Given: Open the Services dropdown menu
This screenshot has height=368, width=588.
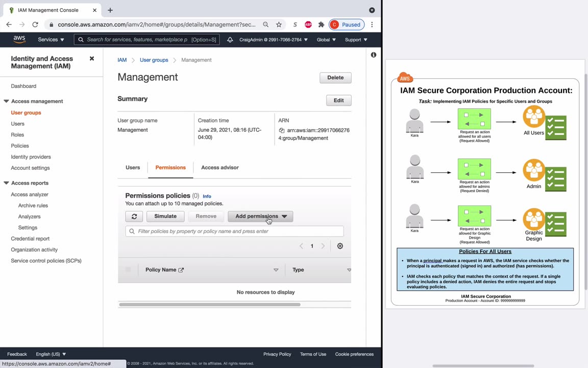Looking at the screenshot, I should tap(51, 39).
